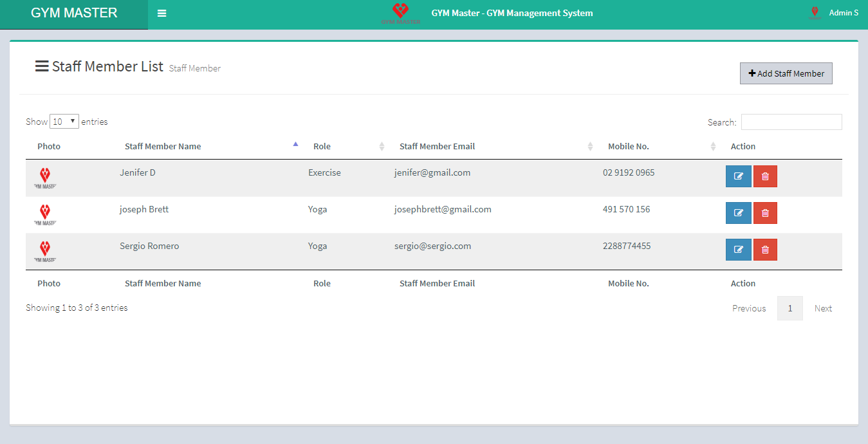Toggle sidebar with hamburger menu icon
Viewport: 868px width, 444px height.
click(162, 14)
